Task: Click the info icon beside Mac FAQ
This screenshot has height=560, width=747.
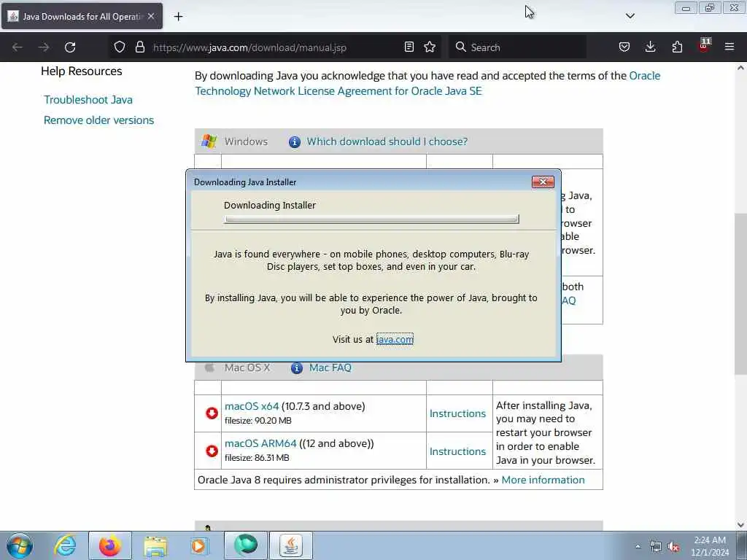Action: 296,368
